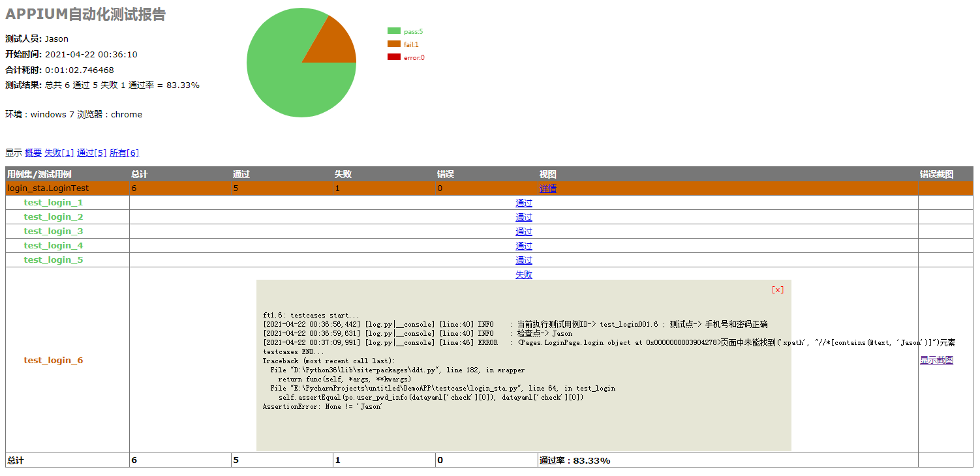Click the log line containing 检查点-> Jason
This screenshot has width=980, height=476.
(418, 333)
